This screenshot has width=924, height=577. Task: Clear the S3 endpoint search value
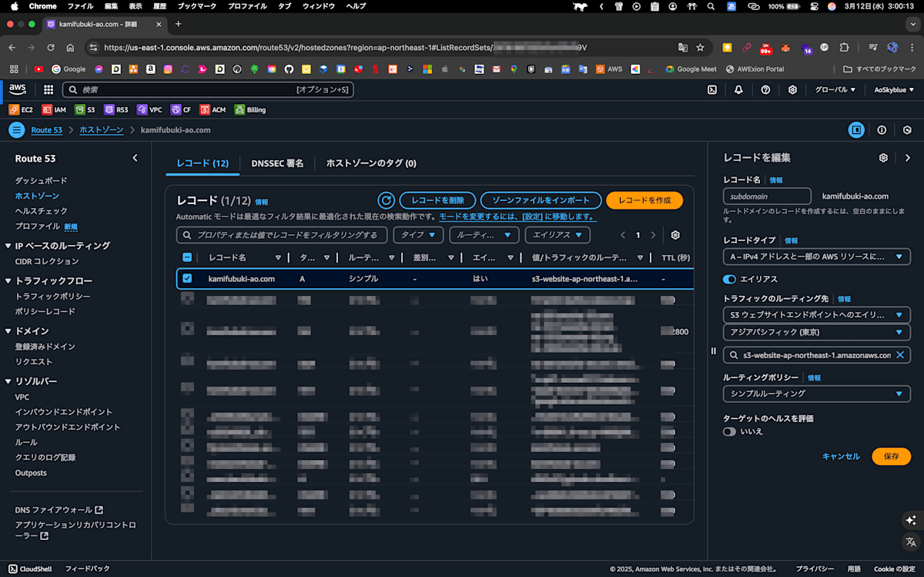click(x=899, y=355)
